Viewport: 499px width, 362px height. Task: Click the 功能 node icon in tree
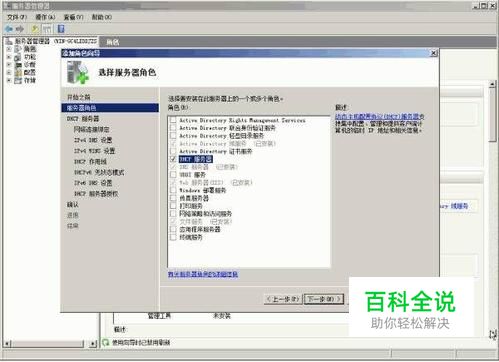pyautogui.click(x=18, y=57)
